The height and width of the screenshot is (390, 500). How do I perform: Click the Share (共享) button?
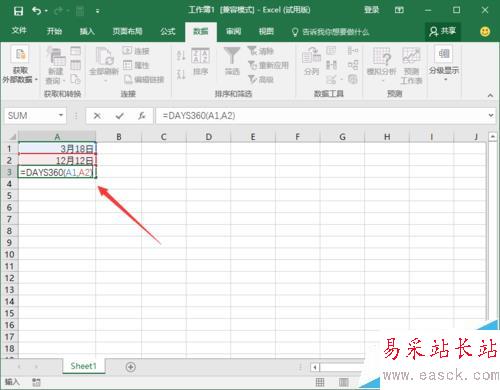point(443,31)
